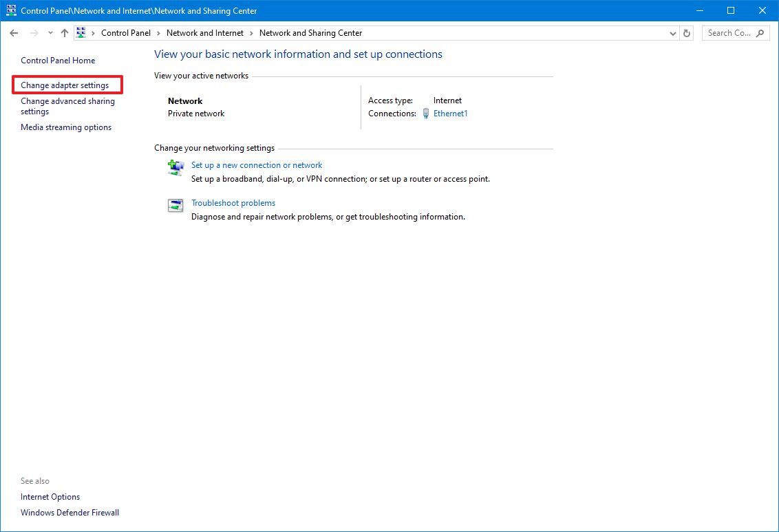Select Control Panel in the breadcrumb path
779x532 pixels.
pyautogui.click(x=126, y=32)
